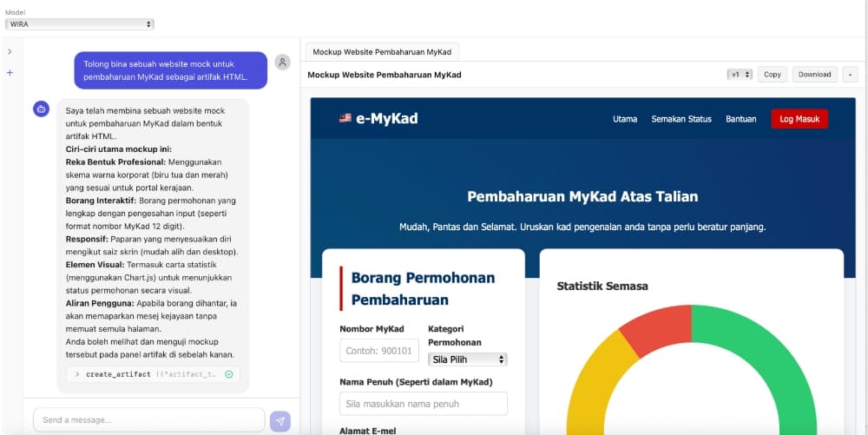Screen dimensions: 868x435
Task: Collapse artifact panel with minus button
Action: (850, 74)
